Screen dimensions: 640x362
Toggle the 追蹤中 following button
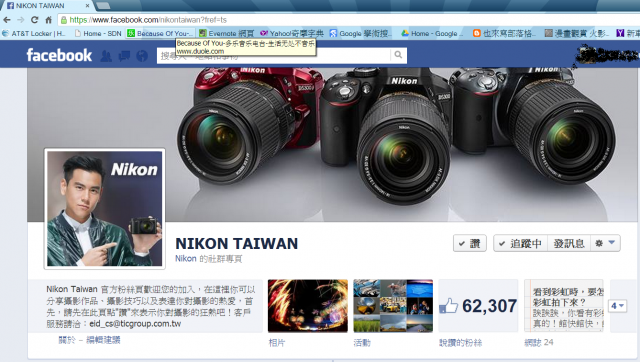(520, 243)
